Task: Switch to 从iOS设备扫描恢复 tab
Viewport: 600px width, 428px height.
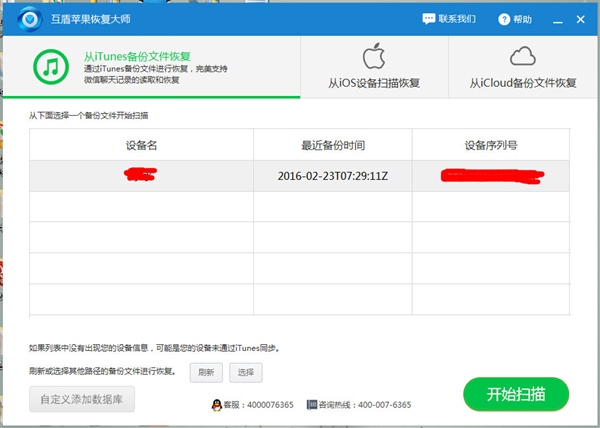Action: coord(373,68)
